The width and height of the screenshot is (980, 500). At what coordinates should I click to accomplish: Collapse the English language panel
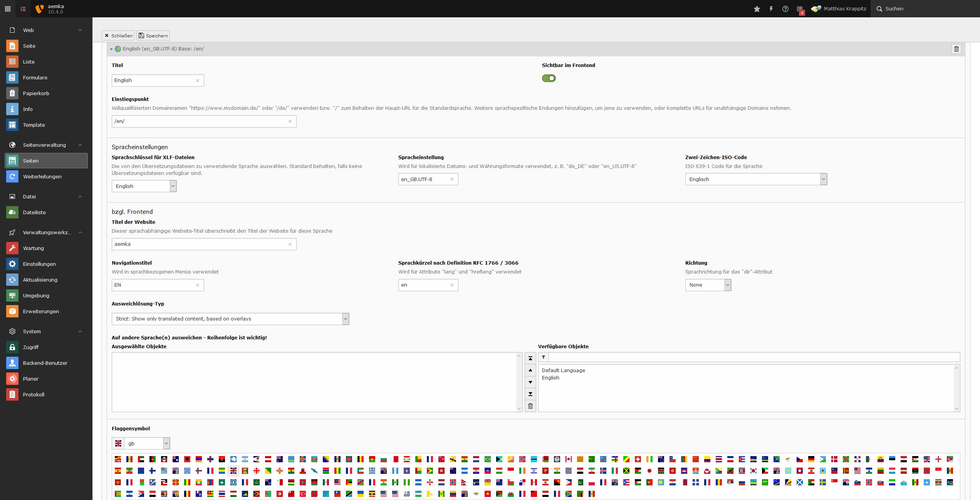pyautogui.click(x=111, y=49)
